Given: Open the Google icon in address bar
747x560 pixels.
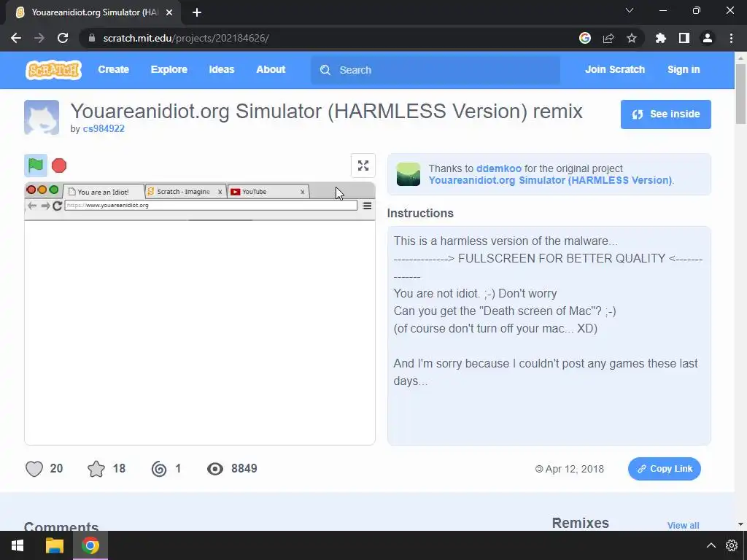Looking at the screenshot, I should click(585, 38).
